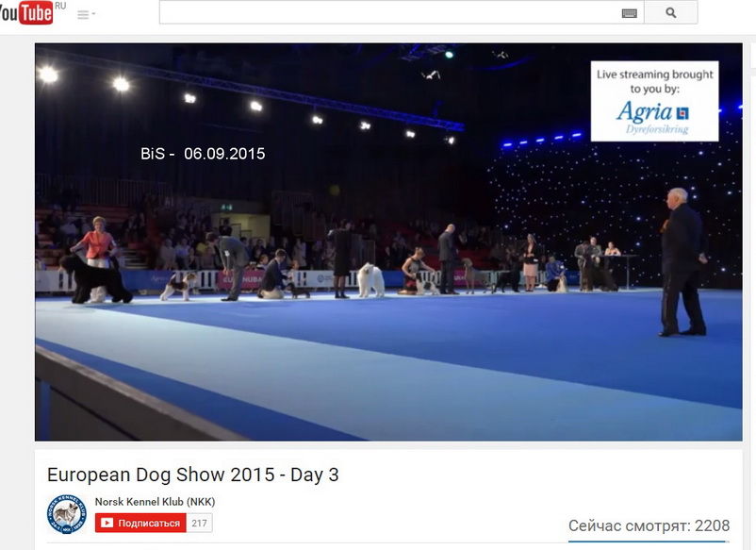
Task: Click the play icon inside the subscribe button
Action: [107, 523]
